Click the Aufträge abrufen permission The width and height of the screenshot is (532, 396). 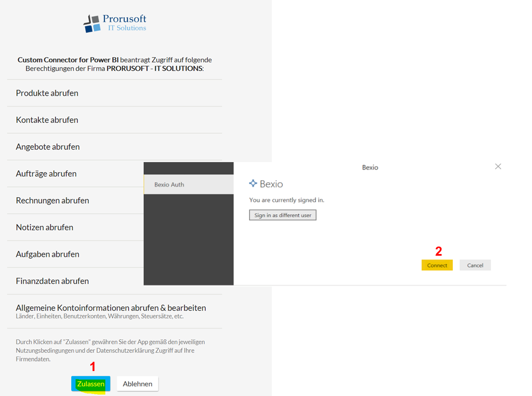46,174
